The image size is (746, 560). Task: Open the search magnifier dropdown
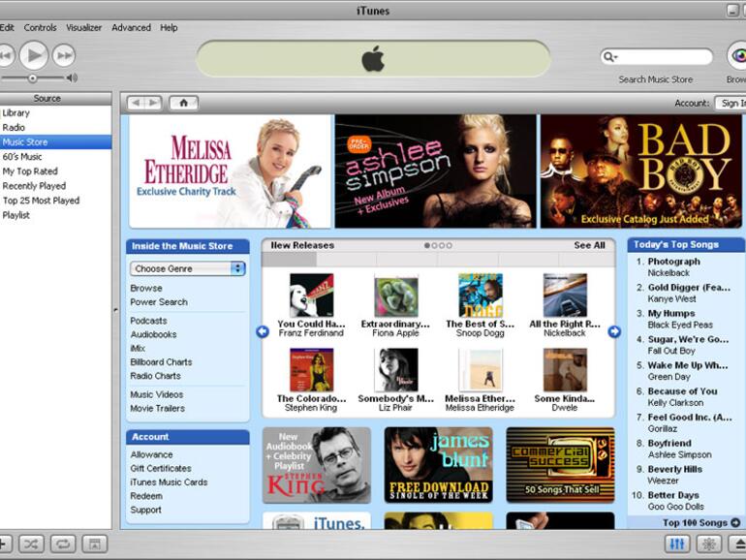pyautogui.click(x=610, y=57)
